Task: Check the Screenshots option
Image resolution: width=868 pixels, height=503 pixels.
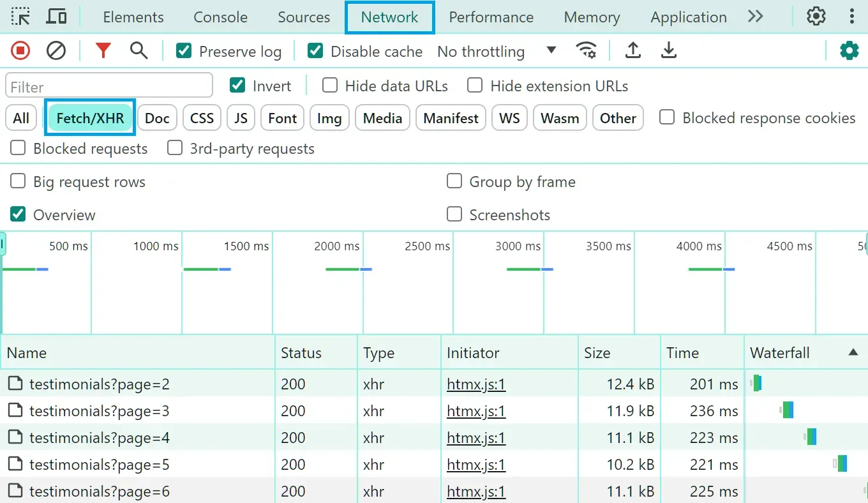Action: (x=454, y=214)
